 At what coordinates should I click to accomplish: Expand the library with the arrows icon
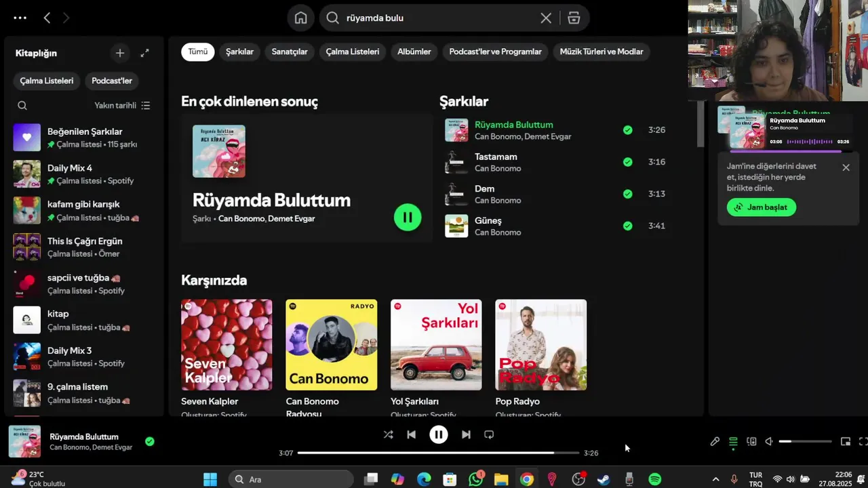tap(144, 53)
